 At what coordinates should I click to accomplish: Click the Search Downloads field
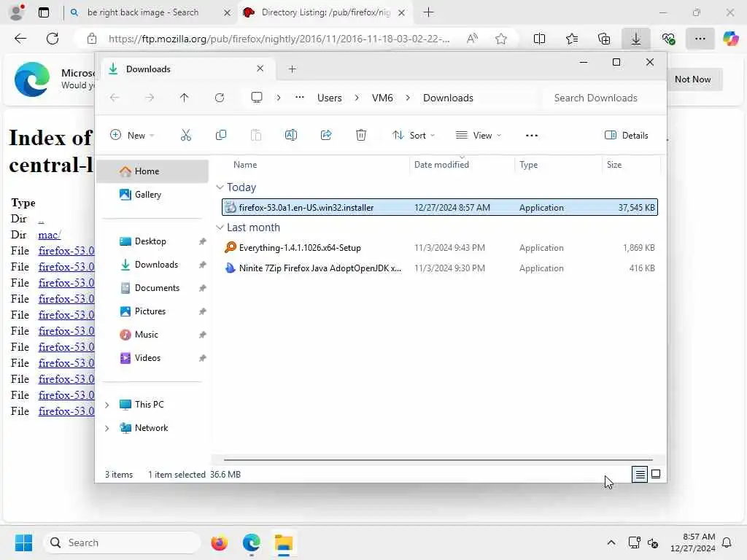coord(600,98)
